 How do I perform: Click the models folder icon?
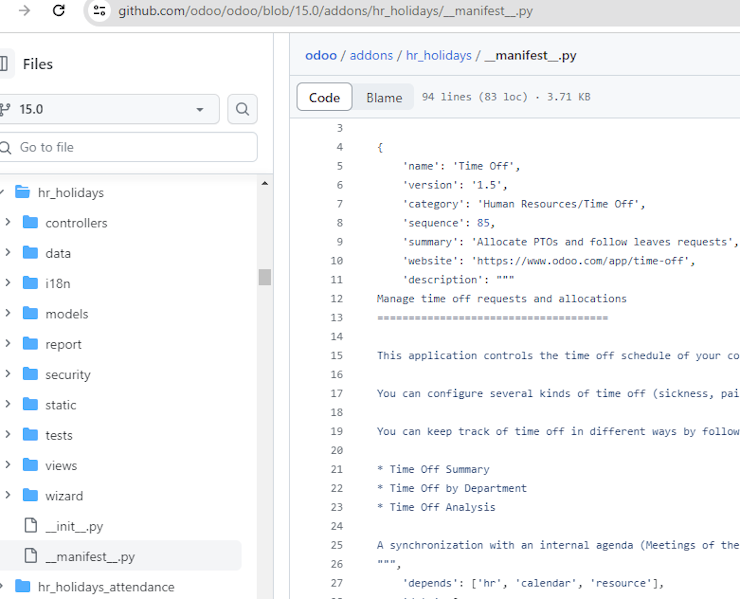pyautogui.click(x=30, y=313)
